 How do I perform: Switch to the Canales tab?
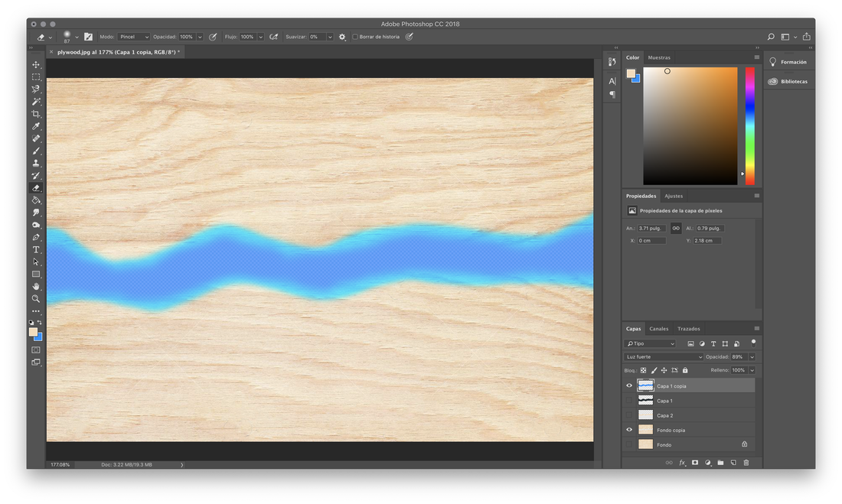coord(659,329)
